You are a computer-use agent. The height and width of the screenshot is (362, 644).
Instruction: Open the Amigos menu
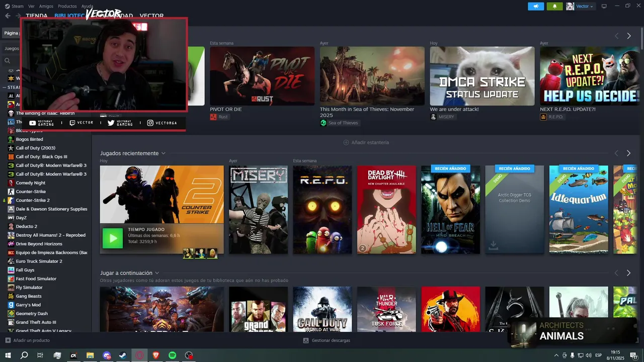46,6
